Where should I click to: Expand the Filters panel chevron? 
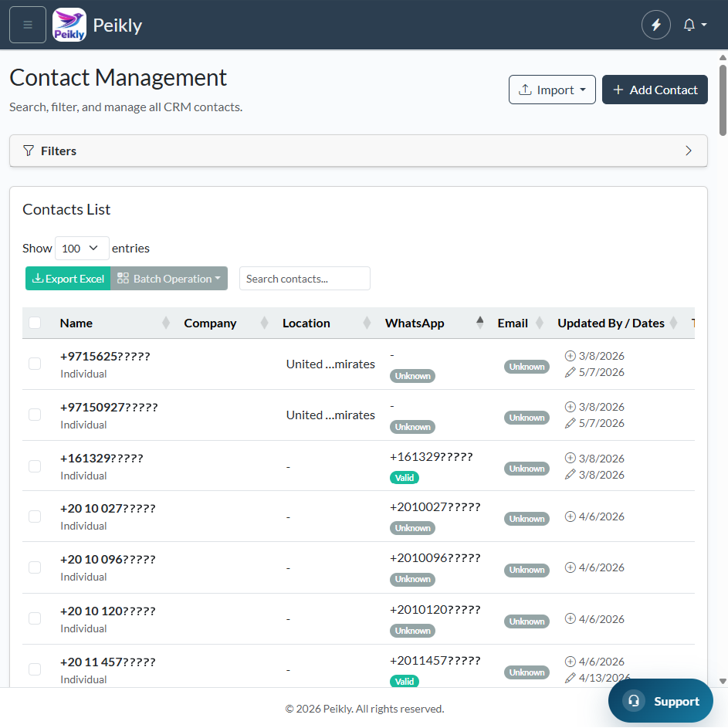tap(689, 151)
